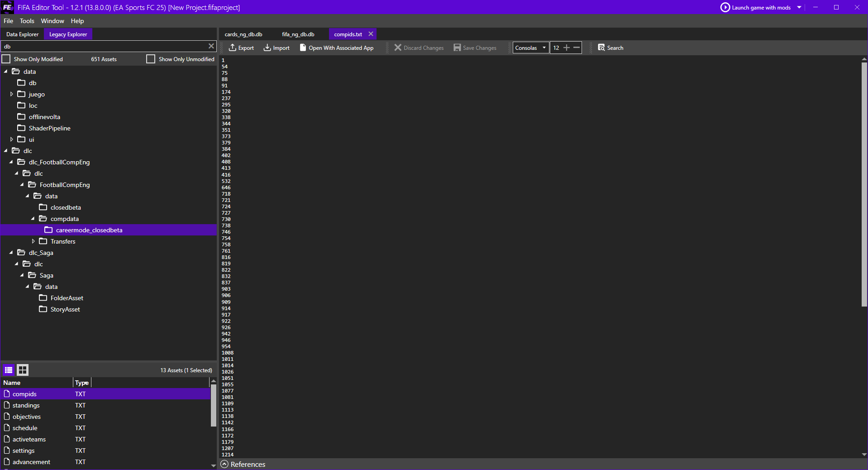Increase font size with plus icon
The height and width of the screenshot is (470, 868).
[x=566, y=48]
